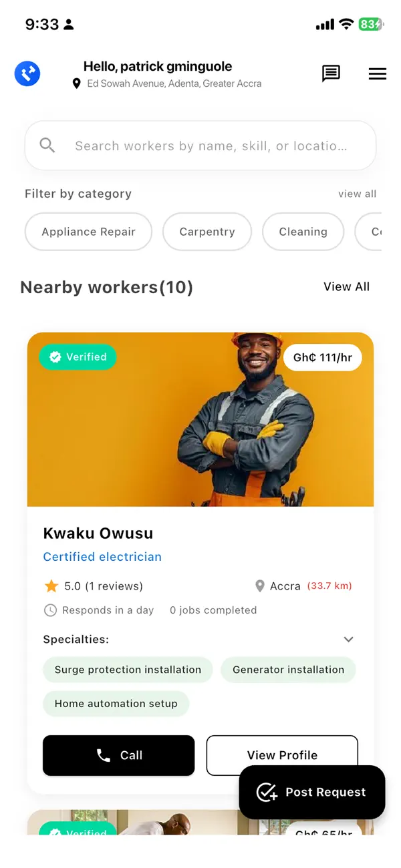Select the Generator installation specialty tag
Viewport: 401px width, 868px height.
point(288,670)
